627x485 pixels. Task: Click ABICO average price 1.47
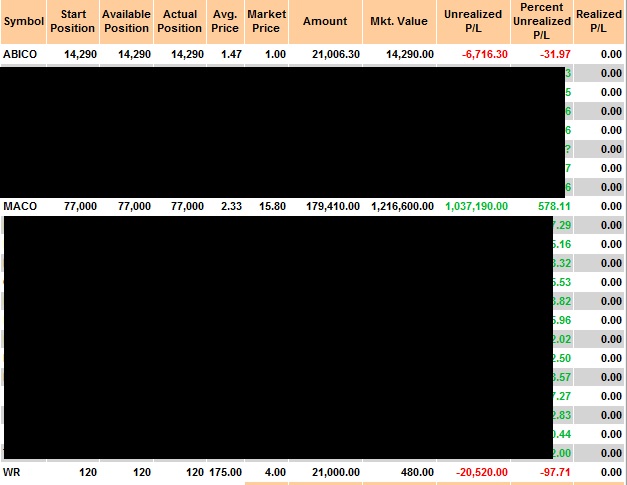(x=232, y=54)
